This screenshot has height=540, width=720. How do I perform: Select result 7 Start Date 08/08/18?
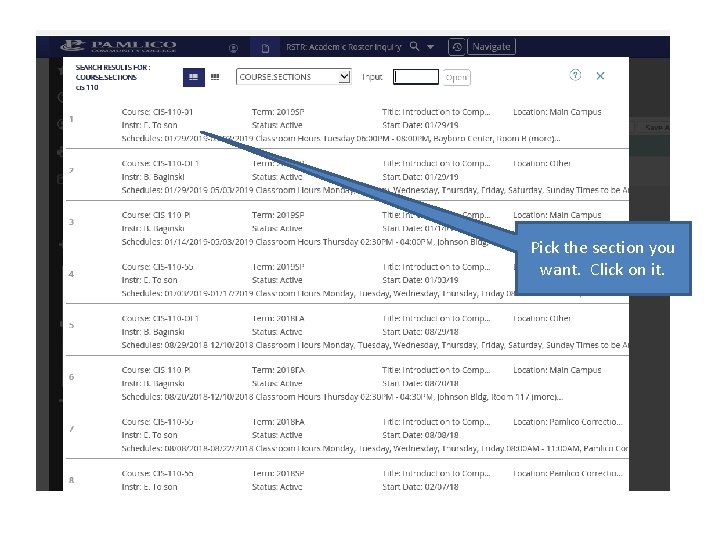tap(420, 435)
